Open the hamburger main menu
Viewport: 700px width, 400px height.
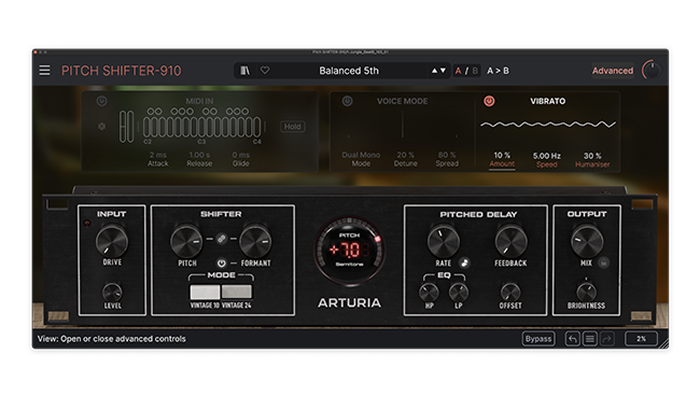point(44,70)
